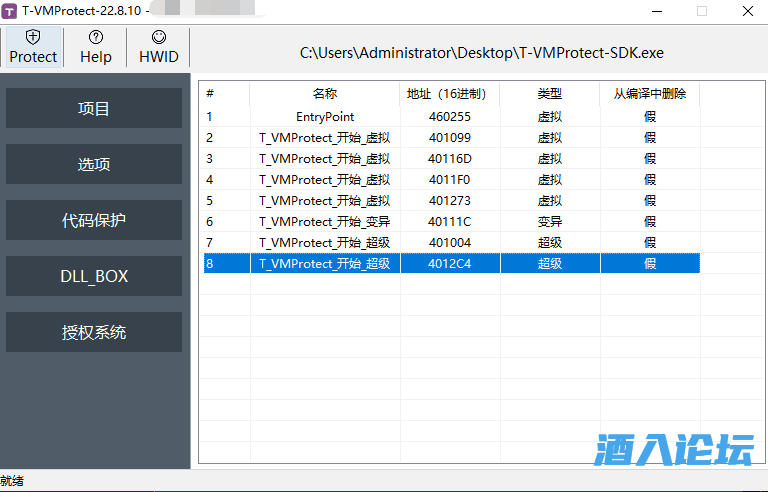Toggle 假 value in EntryPoint row
Image resolution: width=768 pixels, height=492 pixels.
click(649, 116)
